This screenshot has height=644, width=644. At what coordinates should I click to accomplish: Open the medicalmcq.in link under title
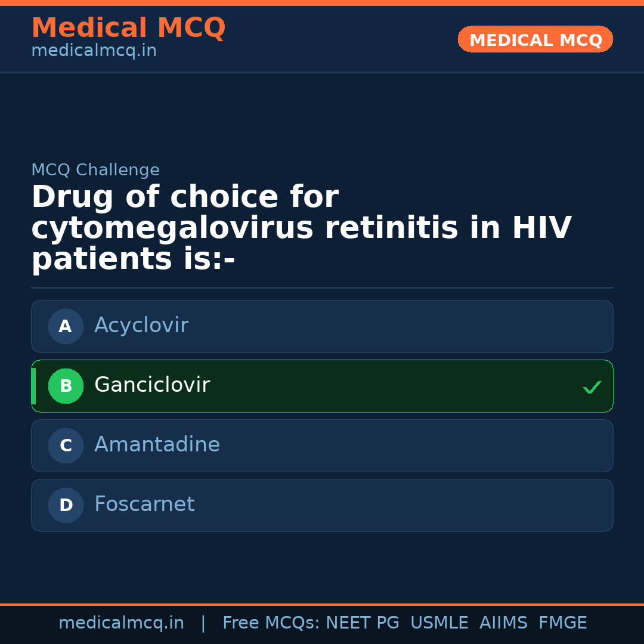click(x=94, y=51)
